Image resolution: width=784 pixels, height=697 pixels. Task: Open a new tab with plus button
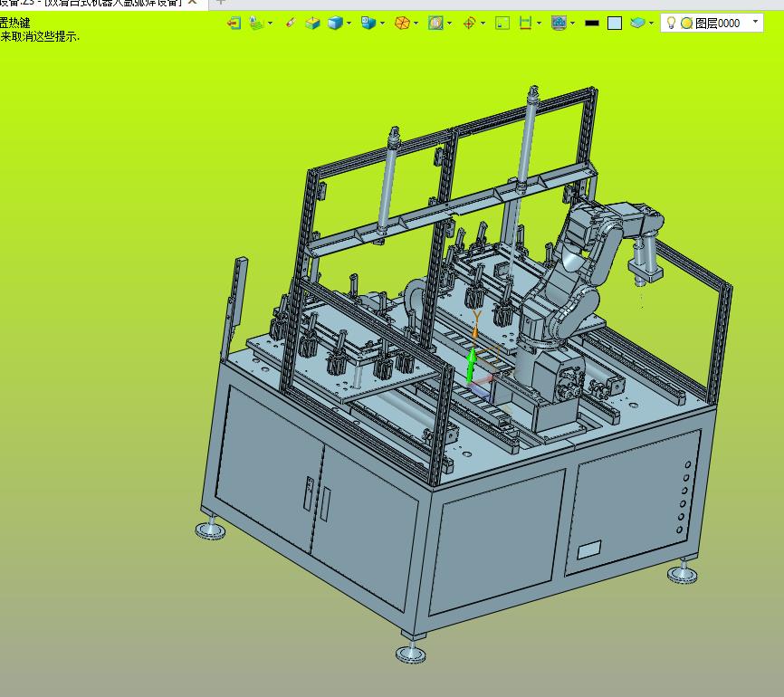[x=221, y=2]
